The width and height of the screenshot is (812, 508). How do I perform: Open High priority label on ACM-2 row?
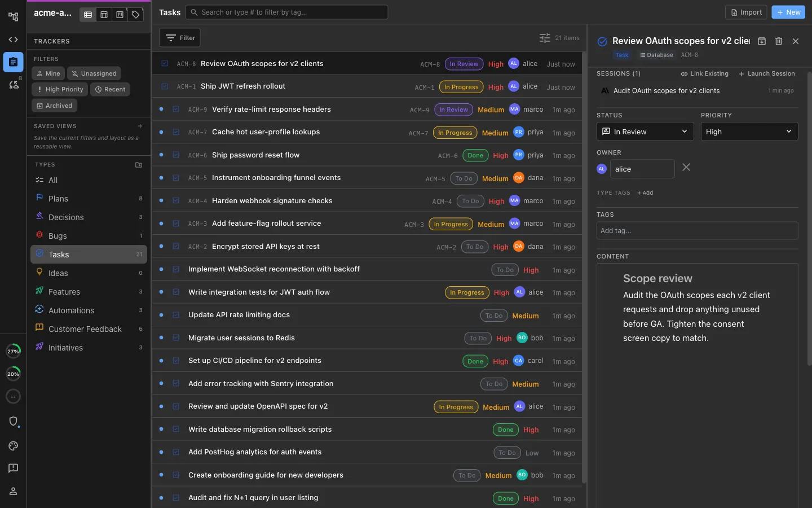[501, 247]
